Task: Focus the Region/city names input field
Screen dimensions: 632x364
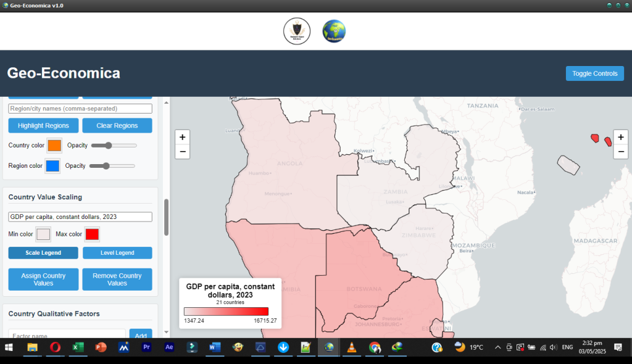Action: coord(80,109)
